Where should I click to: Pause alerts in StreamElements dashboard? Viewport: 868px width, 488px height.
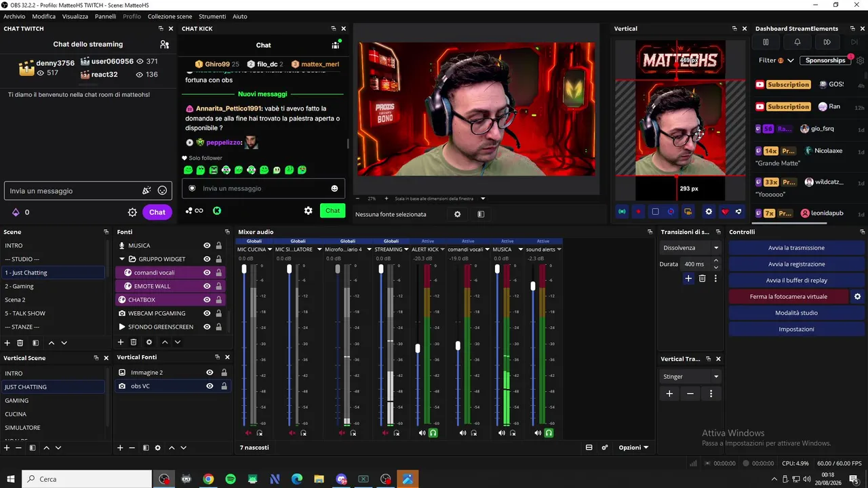click(766, 42)
